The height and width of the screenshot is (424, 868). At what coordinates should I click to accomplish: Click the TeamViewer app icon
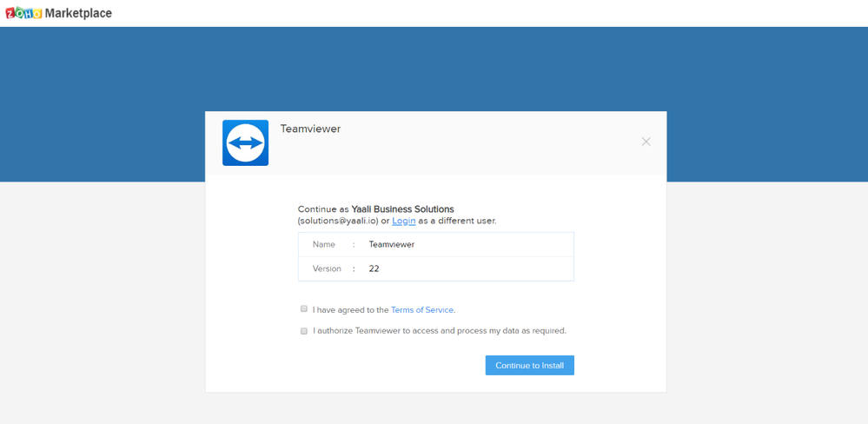click(245, 142)
